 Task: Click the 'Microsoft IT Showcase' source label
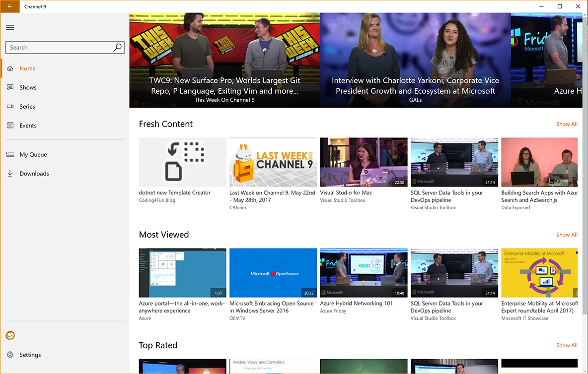pos(524,318)
